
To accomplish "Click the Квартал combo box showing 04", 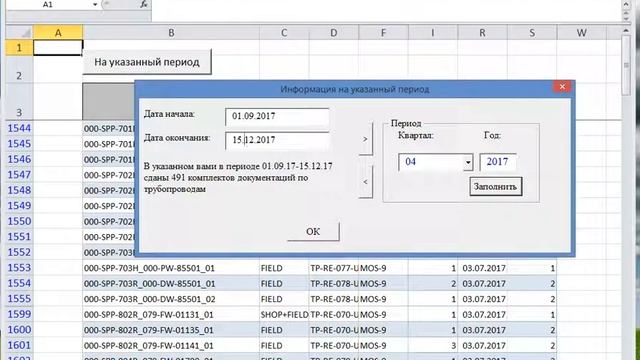I will [436, 162].
